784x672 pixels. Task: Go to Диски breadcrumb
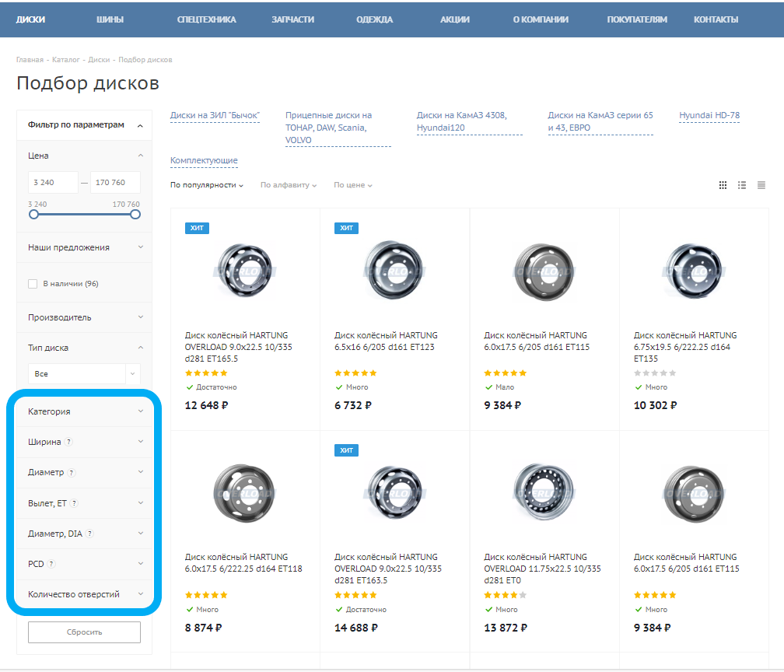click(x=99, y=60)
